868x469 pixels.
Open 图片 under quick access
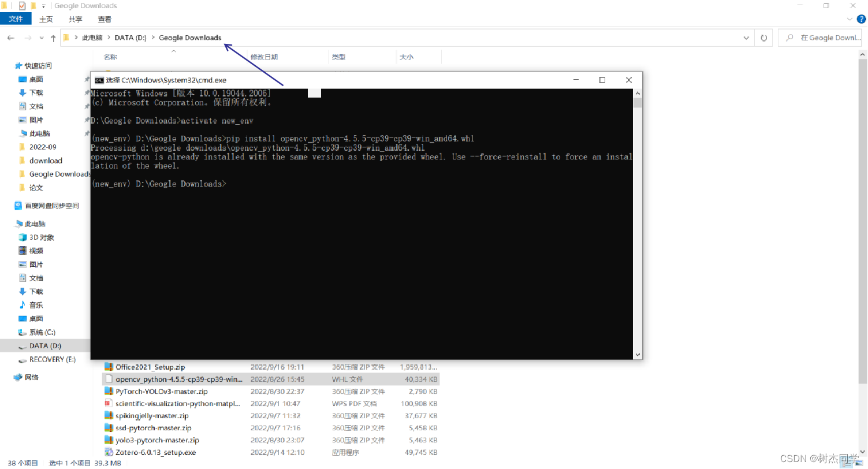[x=36, y=120]
